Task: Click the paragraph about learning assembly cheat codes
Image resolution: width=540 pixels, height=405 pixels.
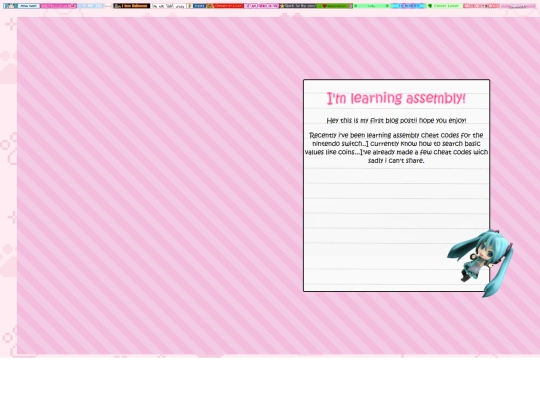Action: pyautogui.click(x=396, y=148)
